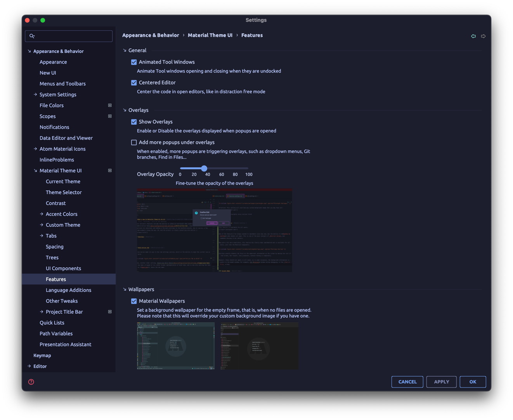Expand the Accent Colors tree item
The width and height of the screenshot is (513, 420).
point(42,214)
